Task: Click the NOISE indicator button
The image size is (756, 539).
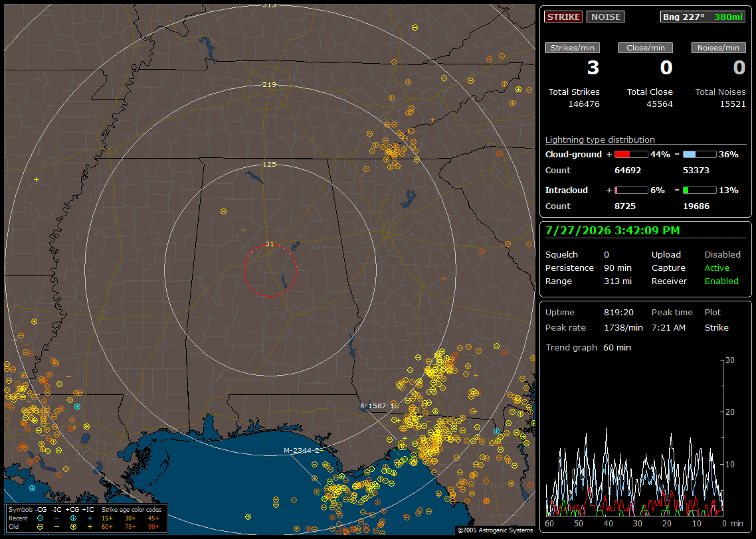Action: pos(606,17)
